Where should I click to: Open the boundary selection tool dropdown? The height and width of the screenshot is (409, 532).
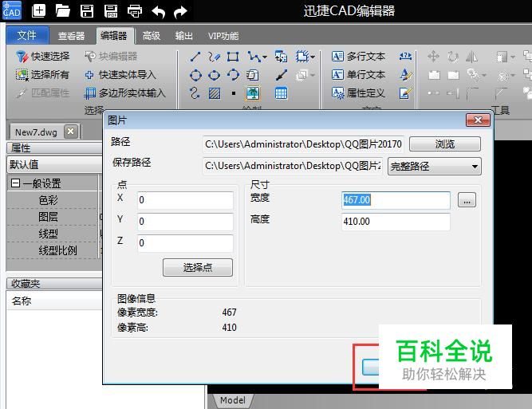coord(313,57)
